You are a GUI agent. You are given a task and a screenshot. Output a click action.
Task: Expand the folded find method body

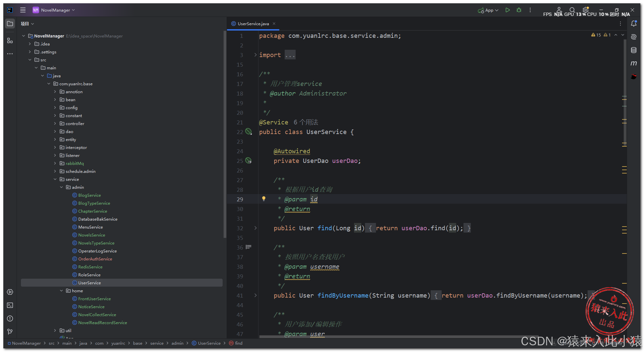255,228
